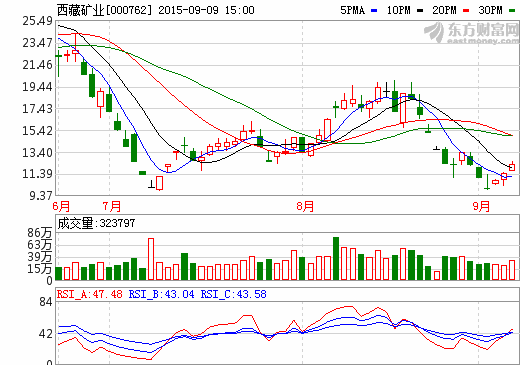Click the 8月 date axis label
The width and height of the screenshot is (520, 365).
coord(305,207)
